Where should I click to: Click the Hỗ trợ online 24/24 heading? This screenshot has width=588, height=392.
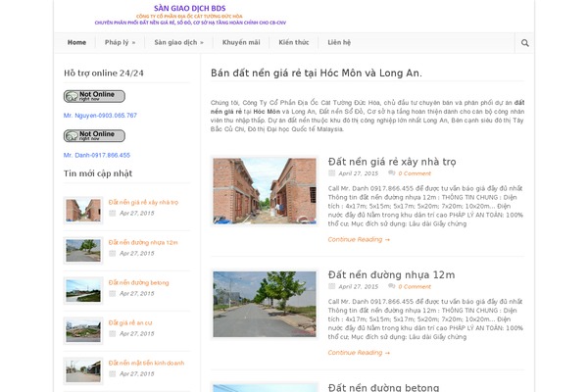tap(104, 73)
